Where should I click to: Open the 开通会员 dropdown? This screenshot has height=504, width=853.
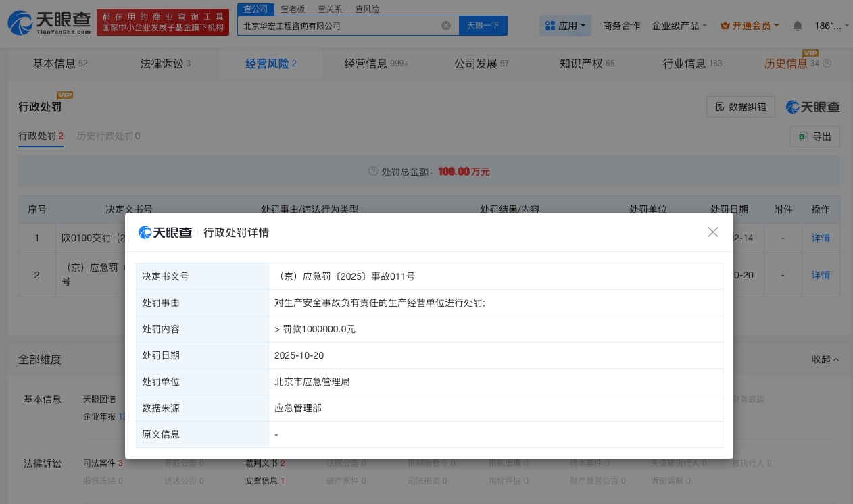click(750, 26)
